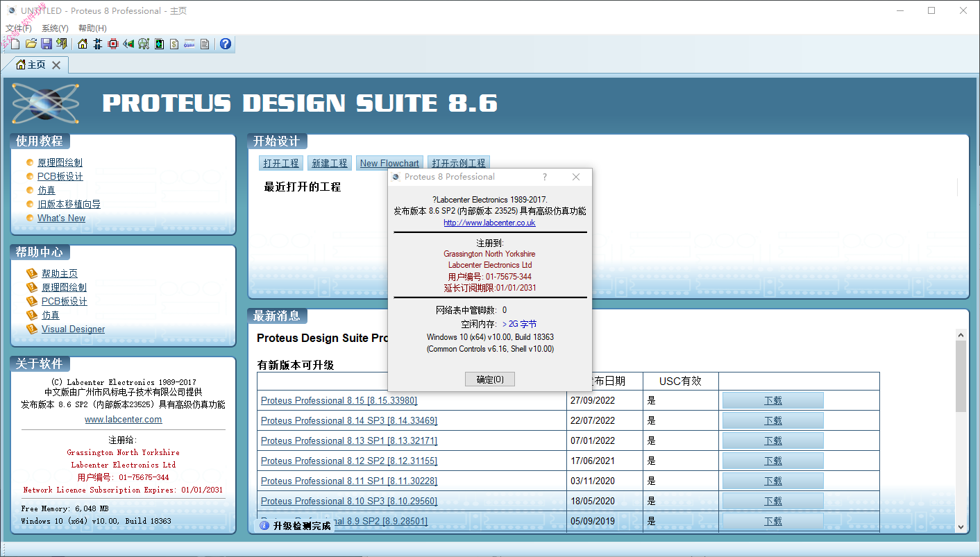
Task: Click the Close Project door icon
Action: (62, 44)
